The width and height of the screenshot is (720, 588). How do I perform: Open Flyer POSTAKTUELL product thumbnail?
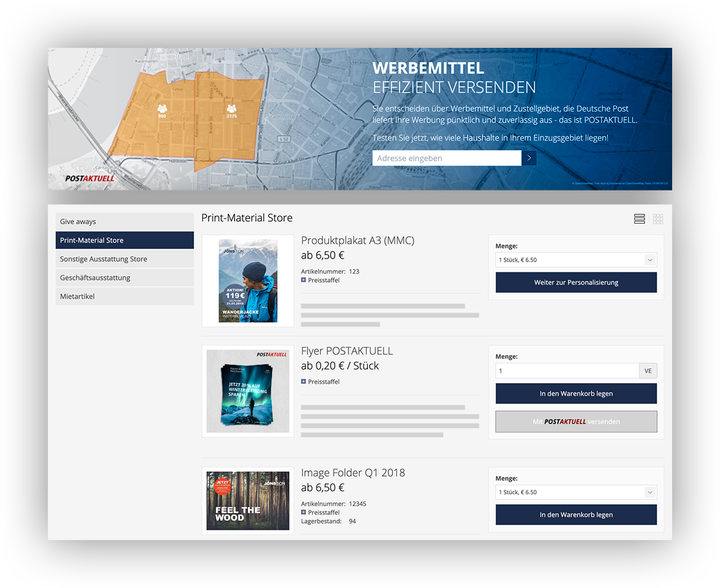pyautogui.click(x=248, y=391)
